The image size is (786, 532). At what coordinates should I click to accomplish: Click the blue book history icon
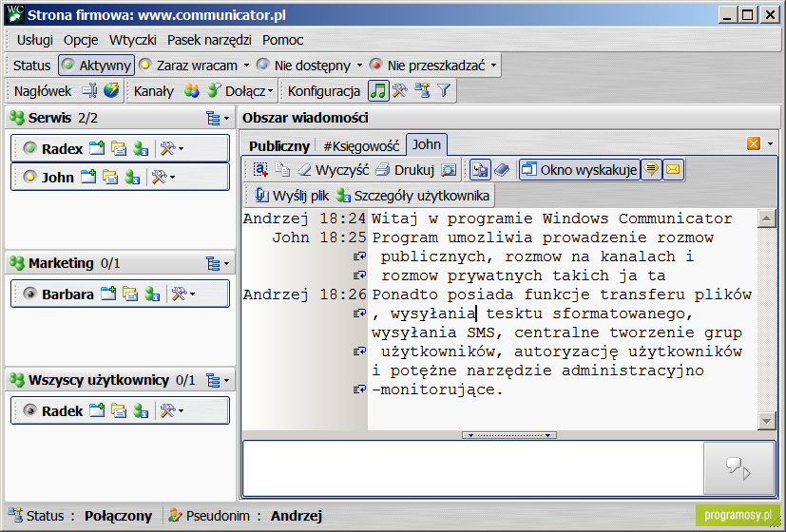502,170
